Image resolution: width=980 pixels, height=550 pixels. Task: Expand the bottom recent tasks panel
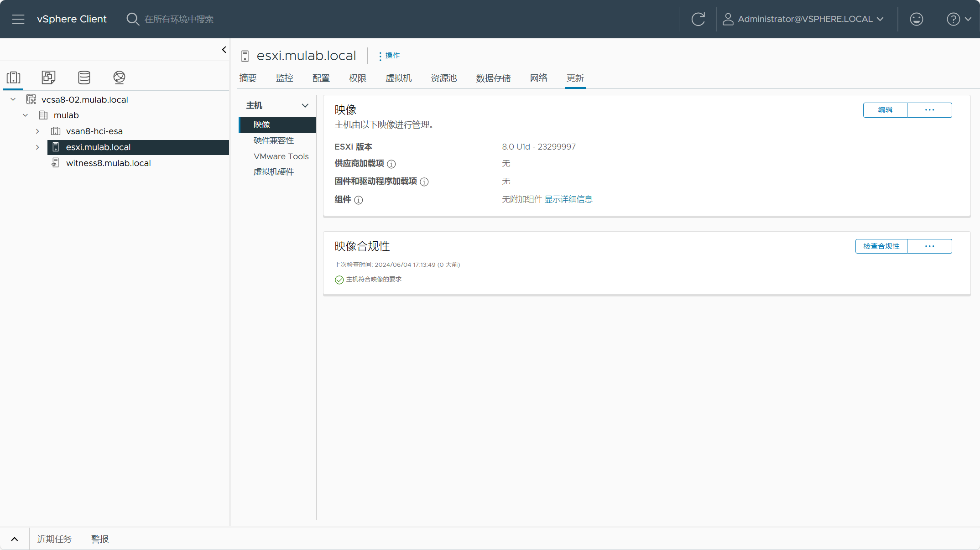[15, 539]
